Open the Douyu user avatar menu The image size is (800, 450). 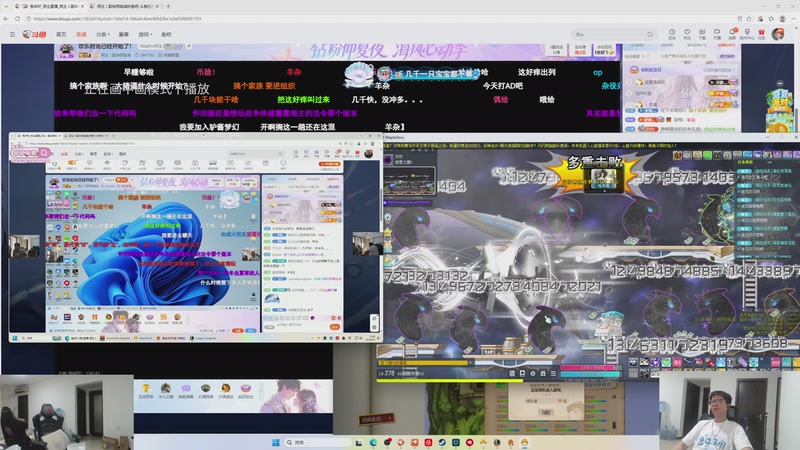tap(778, 34)
